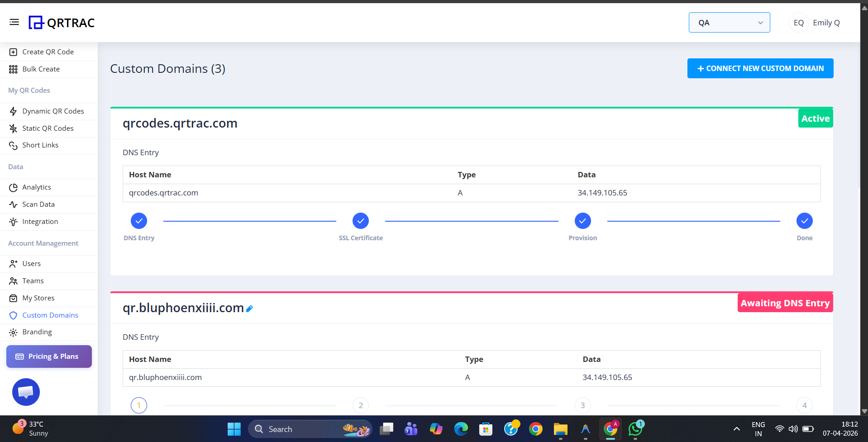This screenshot has height=442, width=868.
Task: Click Connect New Custom Domain button
Action: [x=760, y=68]
